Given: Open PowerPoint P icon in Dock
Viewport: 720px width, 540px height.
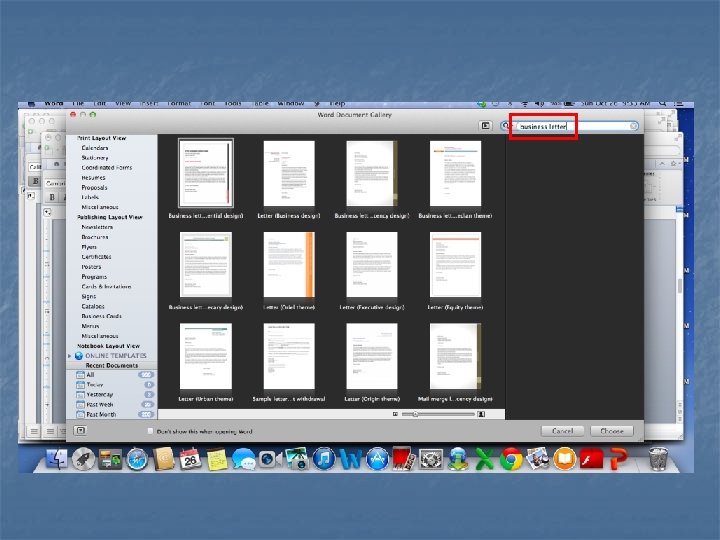Looking at the screenshot, I should pyautogui.click(x=618, y=459).
